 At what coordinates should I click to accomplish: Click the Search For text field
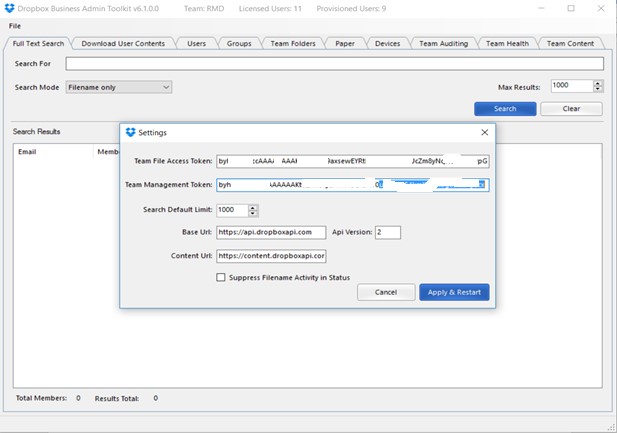tap(334, 64)
